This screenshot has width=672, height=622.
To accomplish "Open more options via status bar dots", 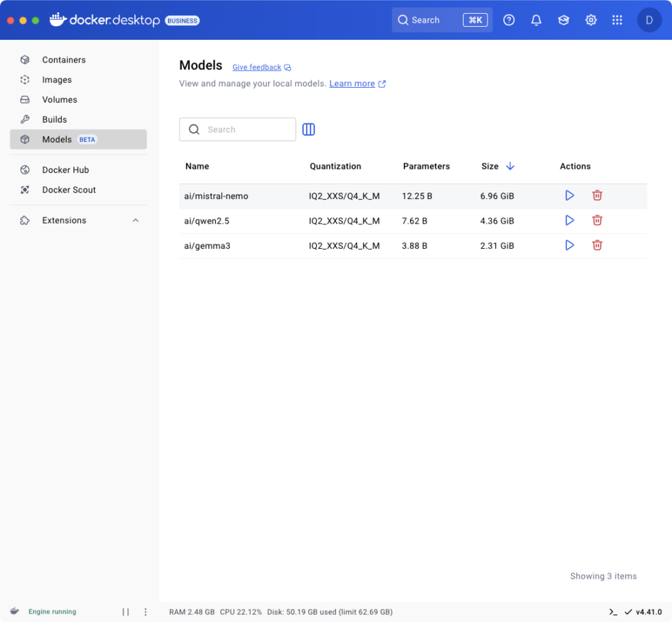I will [x=145, y=612].
